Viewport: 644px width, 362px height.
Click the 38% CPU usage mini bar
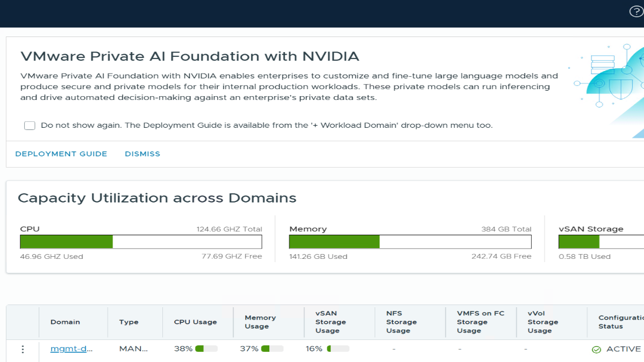(206, 349)
